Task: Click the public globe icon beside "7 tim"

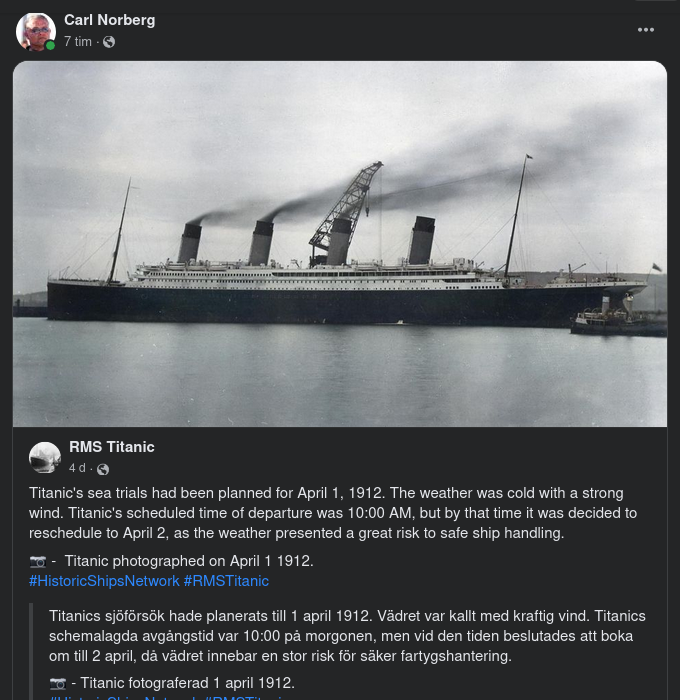Action: (109, 42)
